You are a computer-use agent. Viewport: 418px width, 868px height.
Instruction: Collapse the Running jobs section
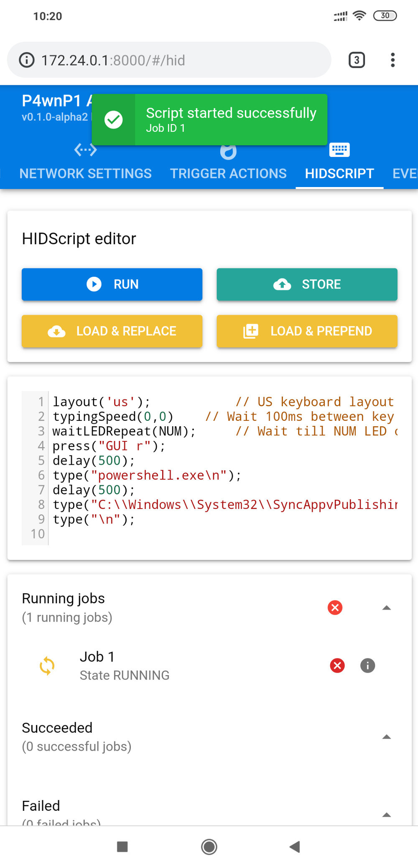(x=387, y=607)
